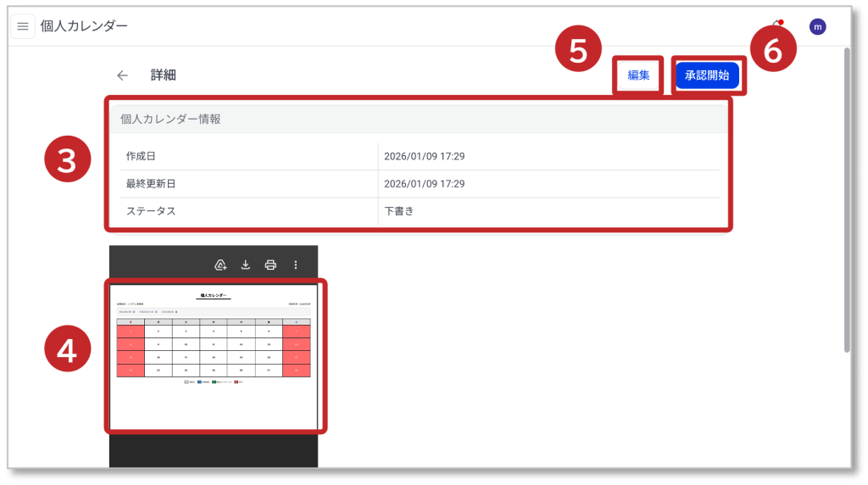Print the calendar PDF preview
The height and width of the screenshot is (485, 868).
point(270,265)
